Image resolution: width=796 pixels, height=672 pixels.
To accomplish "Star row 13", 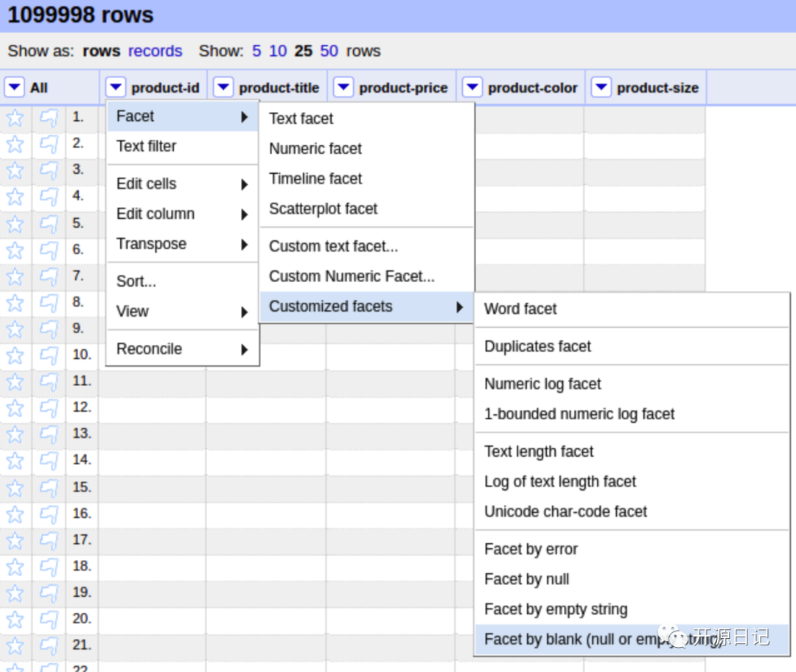I will (15, 434).
